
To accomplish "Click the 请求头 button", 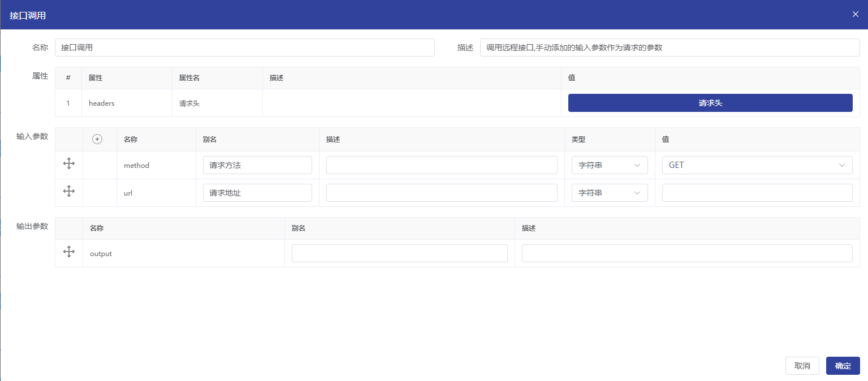I will coord(710,103).
